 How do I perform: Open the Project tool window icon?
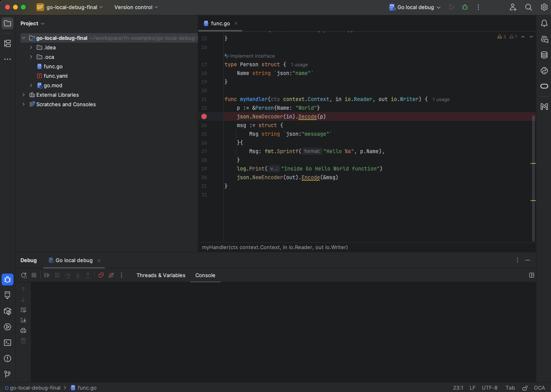click(x=7, y=23)
